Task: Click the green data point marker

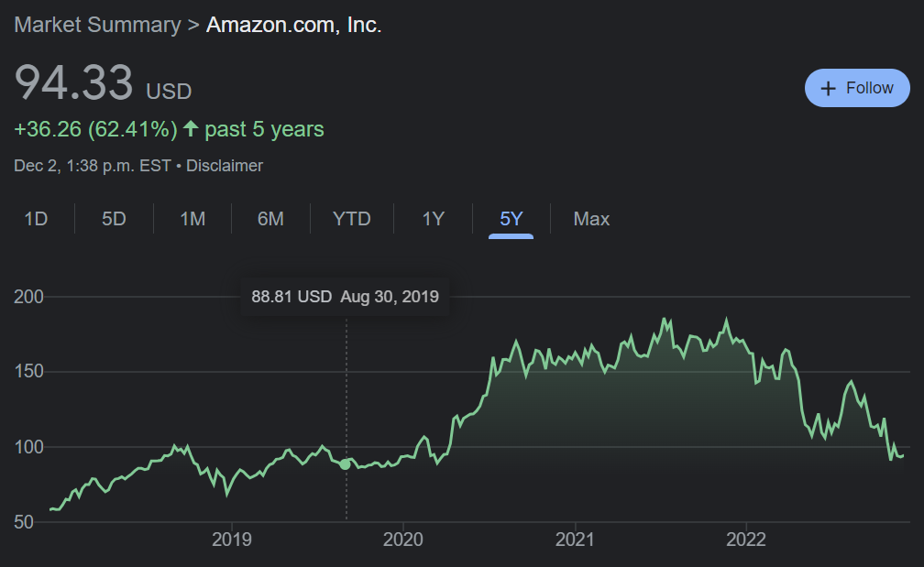Action: point(346,464)
